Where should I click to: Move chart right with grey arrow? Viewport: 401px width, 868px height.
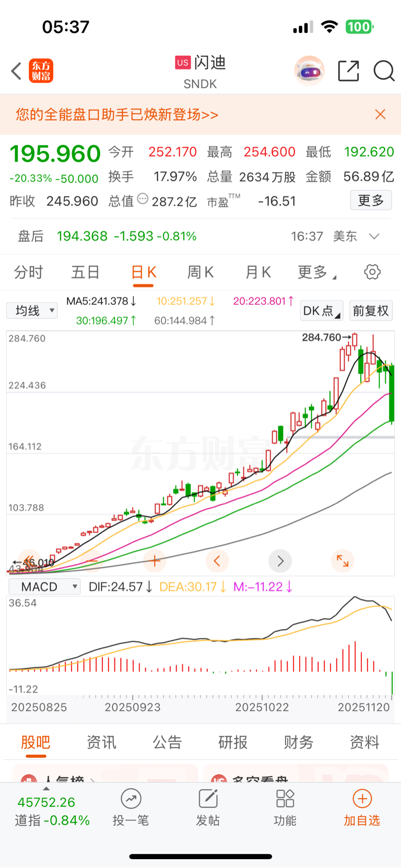click(x=280, y=561)
